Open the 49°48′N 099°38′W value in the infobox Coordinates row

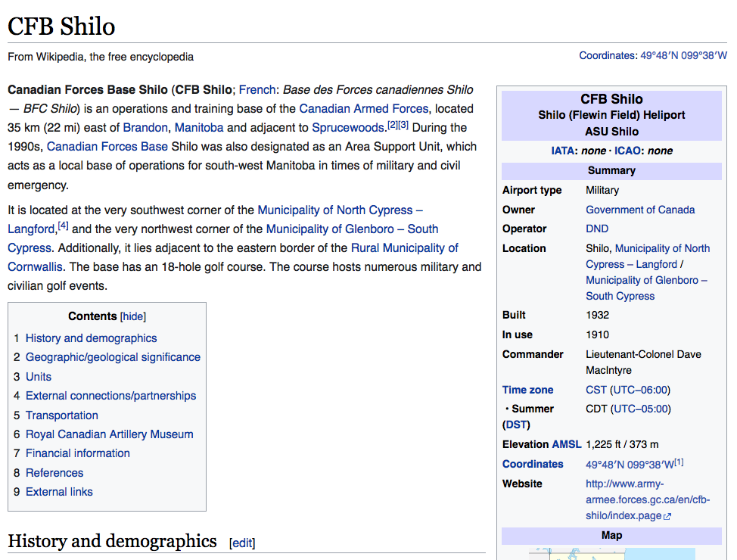coord(630,465)
